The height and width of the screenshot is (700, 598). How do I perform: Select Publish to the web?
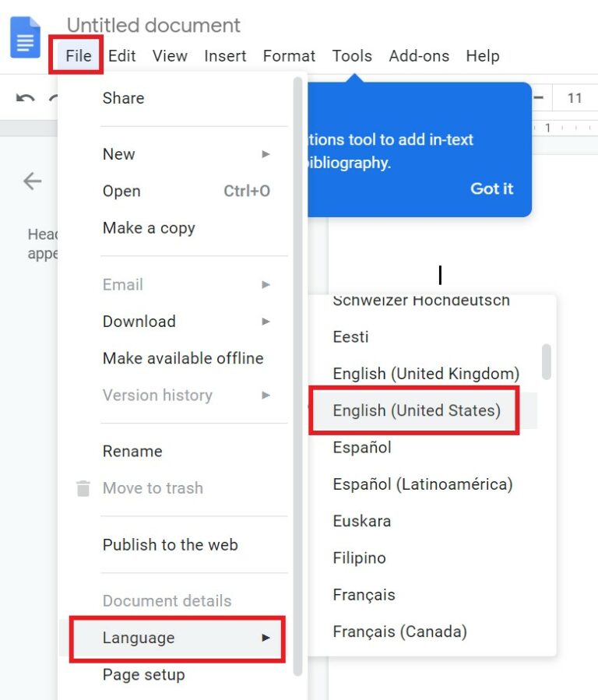170,544
